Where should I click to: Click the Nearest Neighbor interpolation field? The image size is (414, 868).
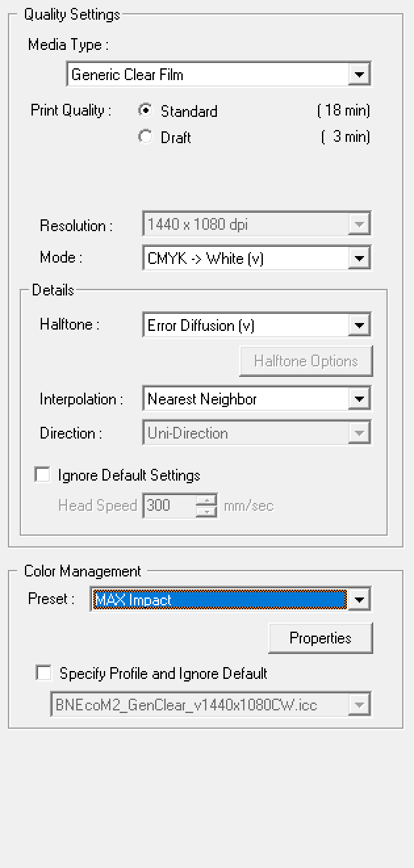pyautogui.click(x=244, y=399)
